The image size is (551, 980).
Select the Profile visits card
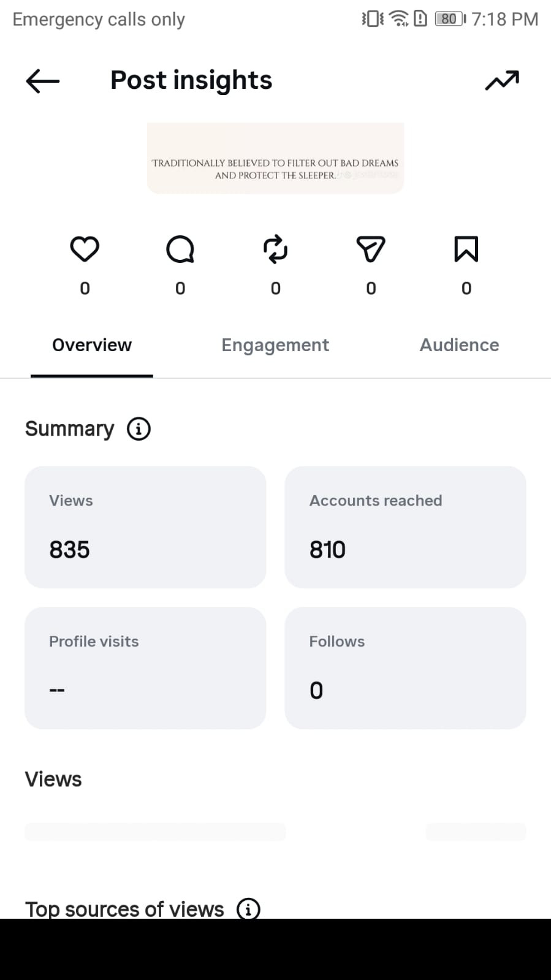point(145,668)
